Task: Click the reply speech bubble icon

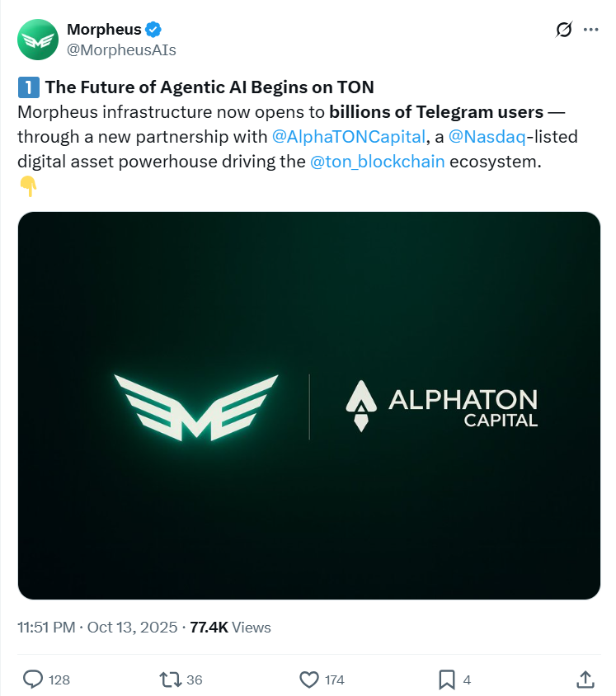Action: 33,679
